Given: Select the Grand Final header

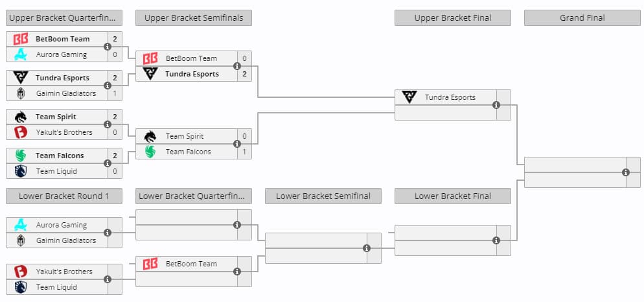Looking at the screenshot, I should (x=582, y=18).
